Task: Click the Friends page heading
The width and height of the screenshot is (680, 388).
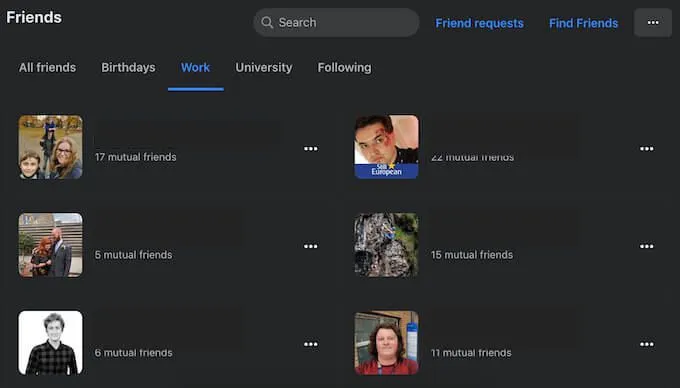Action: click(x=34, y=17)
